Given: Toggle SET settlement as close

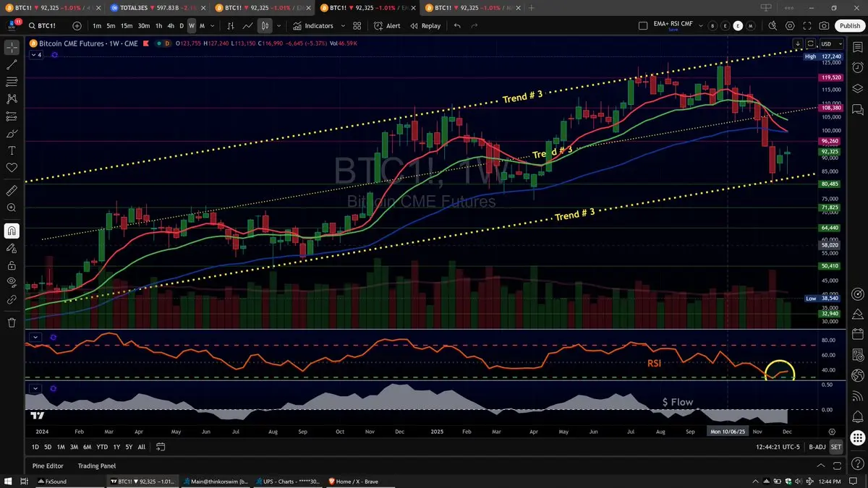Looking at the screenshot, I should point(836,447).
